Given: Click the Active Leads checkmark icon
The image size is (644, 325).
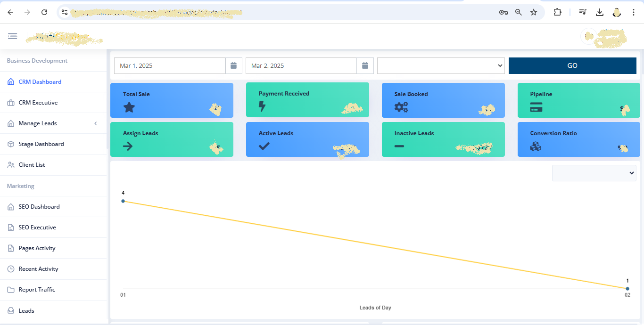Looking at the screenshot, I should [264, 146].
